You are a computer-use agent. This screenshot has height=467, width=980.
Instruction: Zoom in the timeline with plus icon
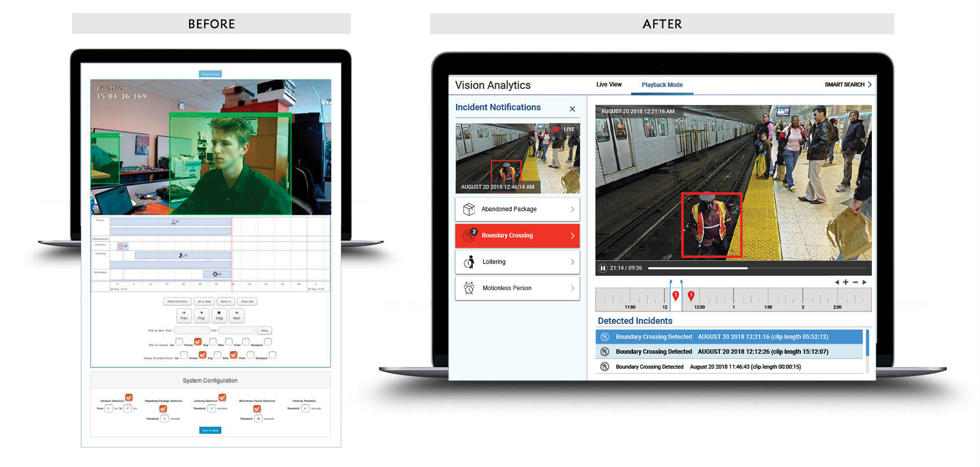click(x=846, y=282)
